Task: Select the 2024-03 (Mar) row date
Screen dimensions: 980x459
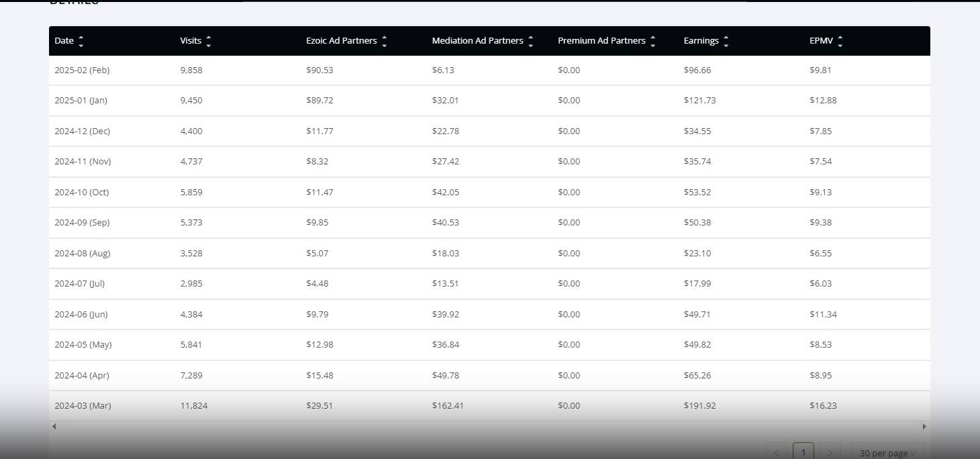Action: click(83, 406)
